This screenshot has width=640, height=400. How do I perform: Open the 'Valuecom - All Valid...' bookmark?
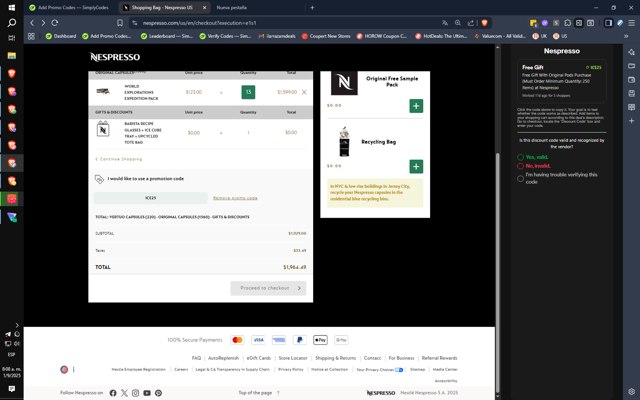pyautogui.click(x=500, y=36)
